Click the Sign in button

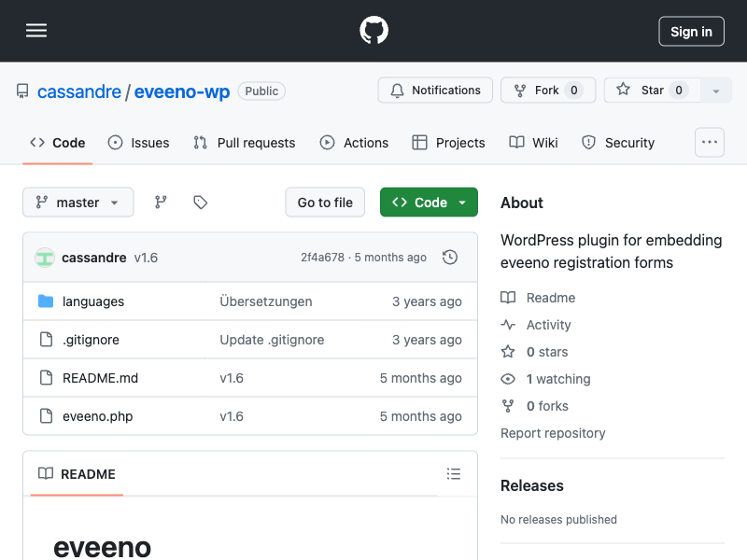(691, 32)
